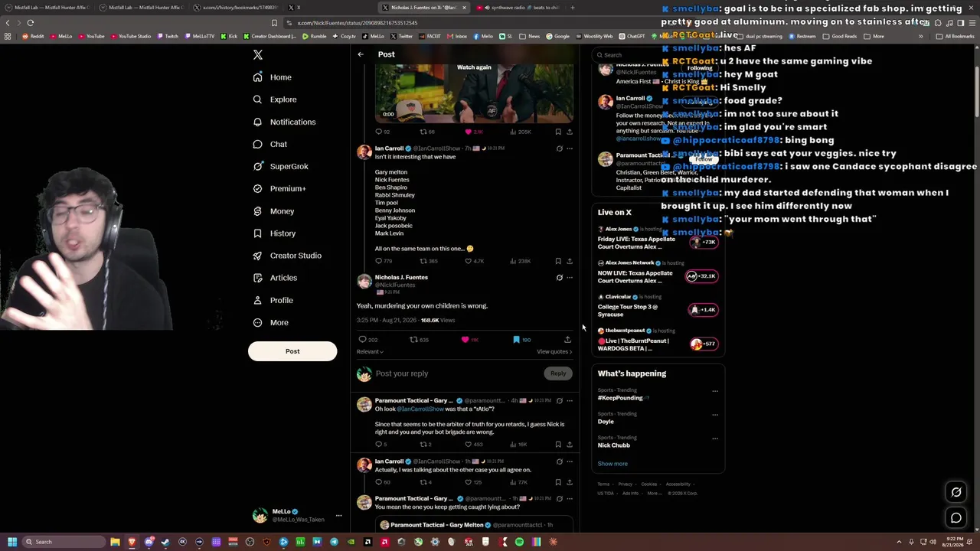The width and height of the screenshot is (980, 551).
Task: Open more options for #KeepPounding trend
Action: [x=715, y=391]
